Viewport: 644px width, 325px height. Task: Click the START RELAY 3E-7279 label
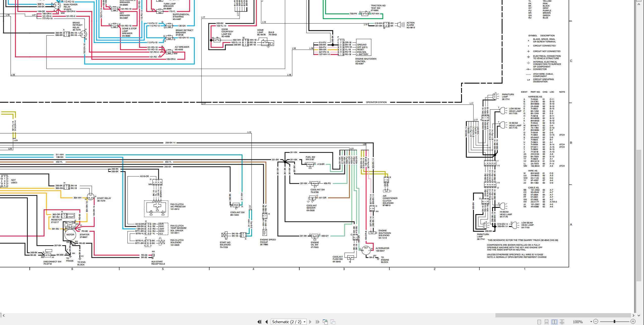point(104,199)
